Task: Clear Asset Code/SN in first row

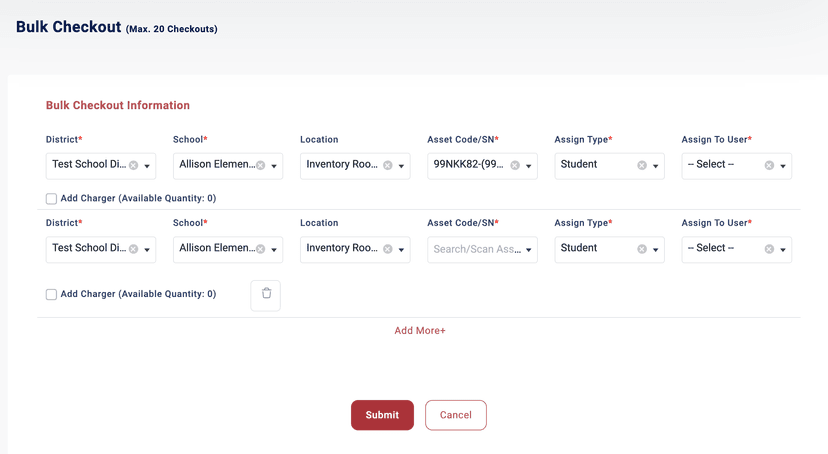Action: tap(514, 165)
